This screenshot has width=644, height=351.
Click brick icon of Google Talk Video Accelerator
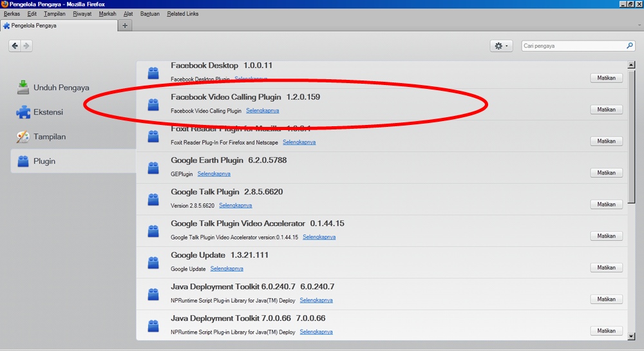pyautogui.click(x=153, y=231)
